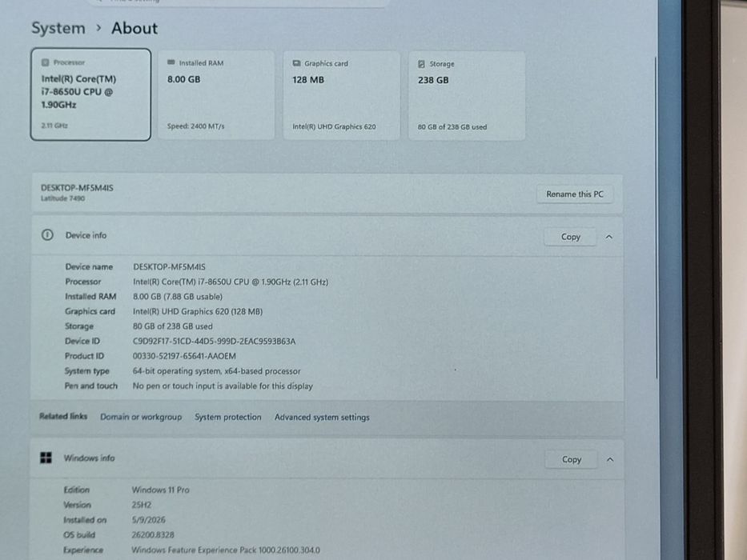Open Advanced system settings link
This screenshot has width=747, height=560.
point(322,417)
